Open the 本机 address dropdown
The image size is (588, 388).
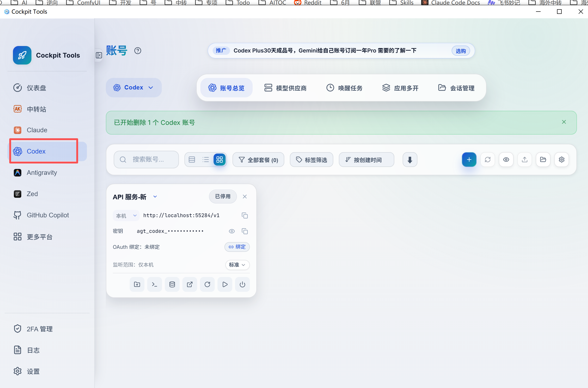126,216
